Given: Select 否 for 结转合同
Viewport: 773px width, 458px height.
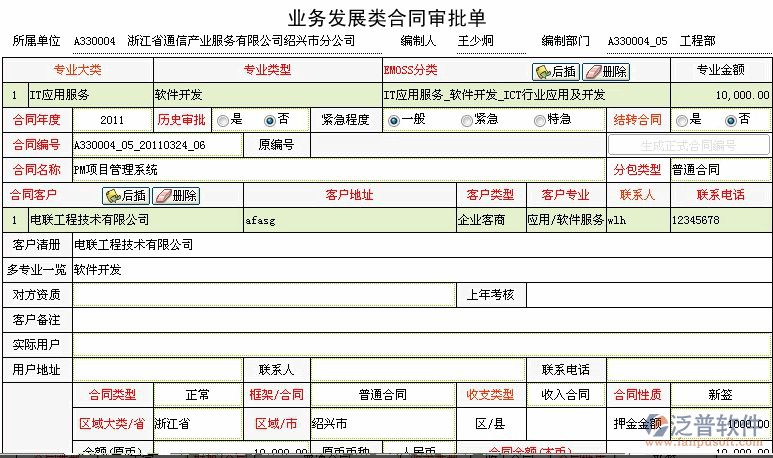Looking at the screenshot, I should tap(731, 120).
